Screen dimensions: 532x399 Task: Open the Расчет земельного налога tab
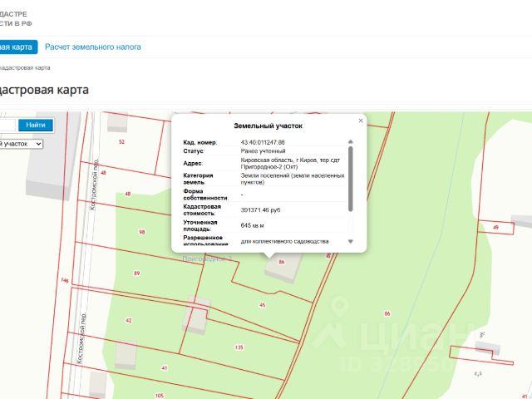(92, 47)
